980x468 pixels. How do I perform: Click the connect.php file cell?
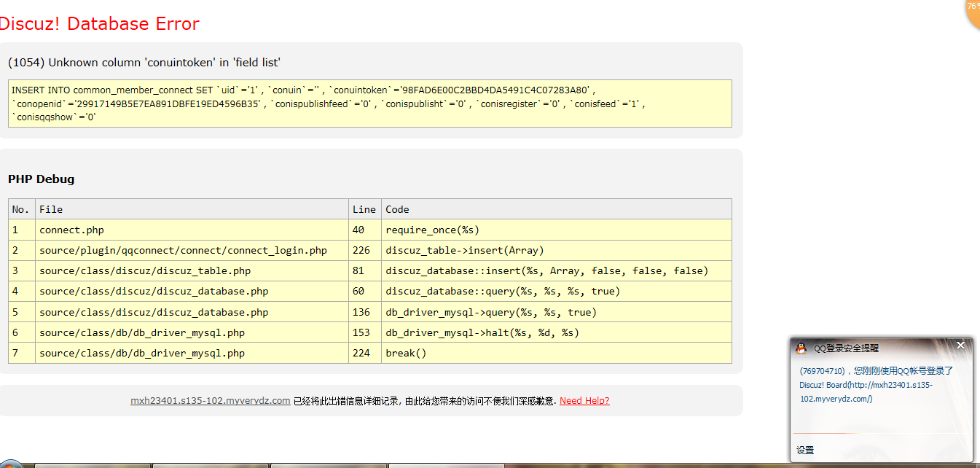pyautogui.click(x=71, y=230)
